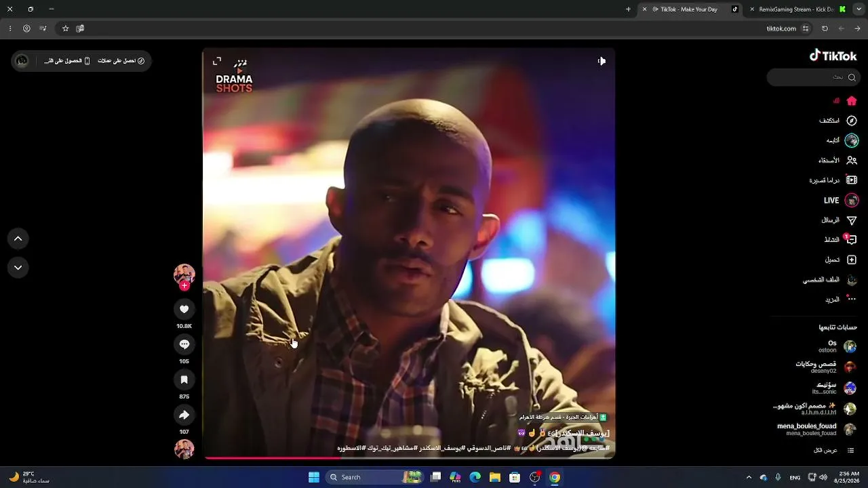Open the spinning sound disc below share
The width and height of the screenshot is (868, 488).
click(184, 449)
